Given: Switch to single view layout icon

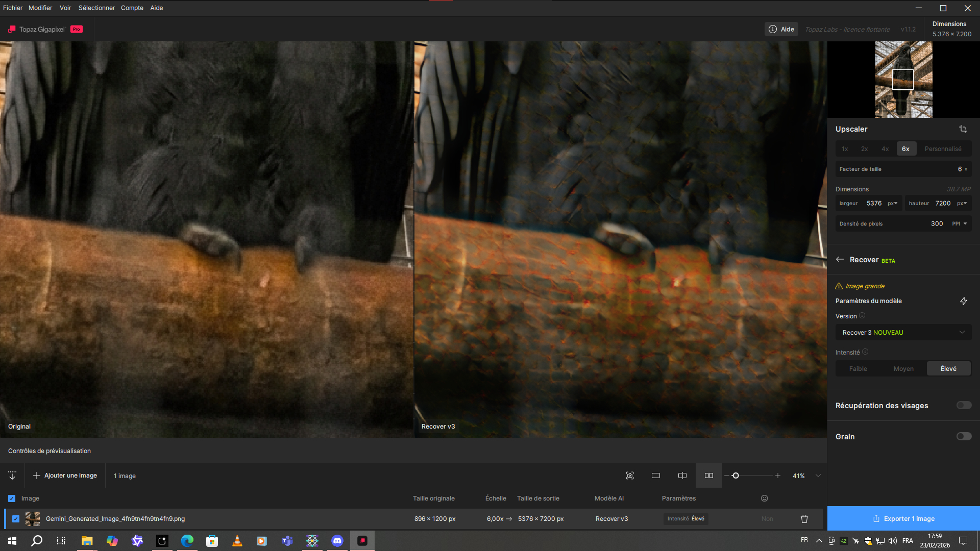Looking at the screenshot, I should (x=656, y=475).
